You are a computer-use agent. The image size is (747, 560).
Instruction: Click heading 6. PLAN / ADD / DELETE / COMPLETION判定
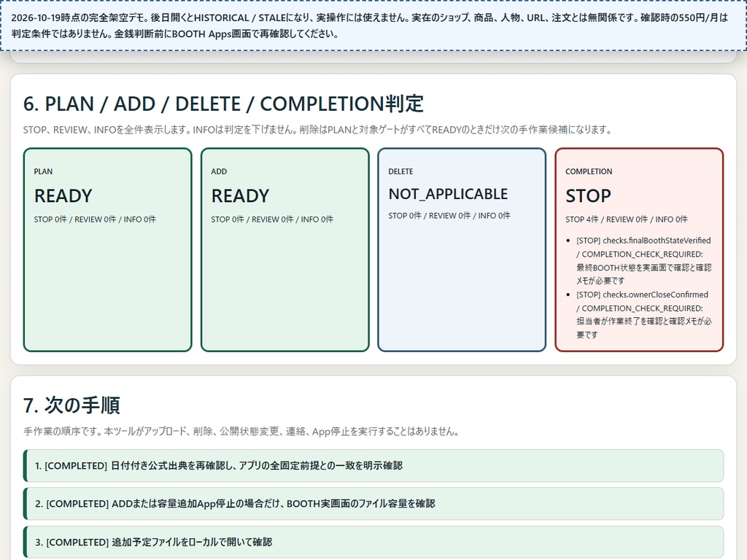(223, 104)
